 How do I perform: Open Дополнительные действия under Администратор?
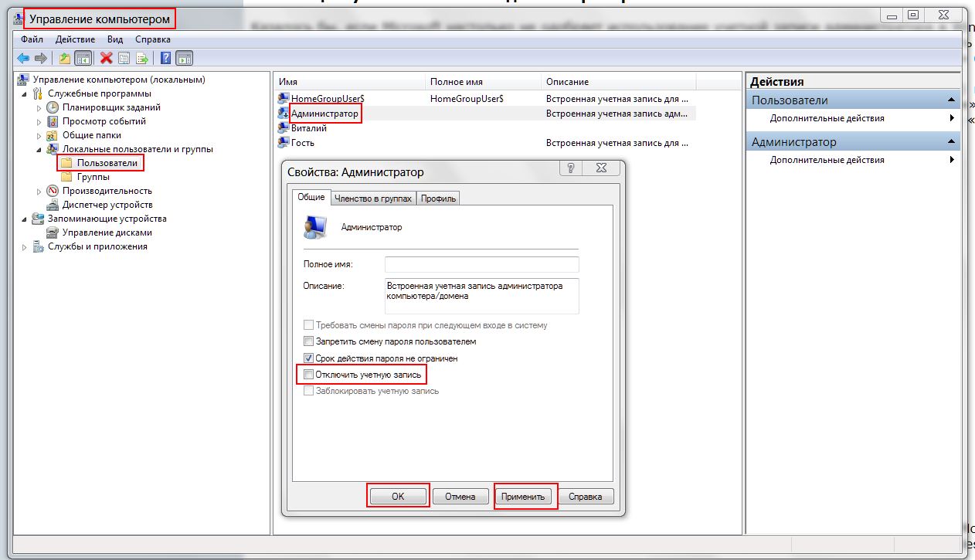pyautogui.click(x=854, y=160)
